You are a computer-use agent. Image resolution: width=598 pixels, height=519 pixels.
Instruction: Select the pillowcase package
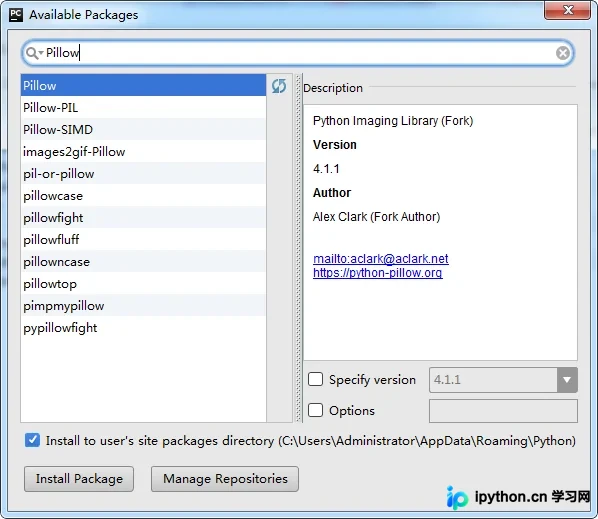(x=143, y=196)
